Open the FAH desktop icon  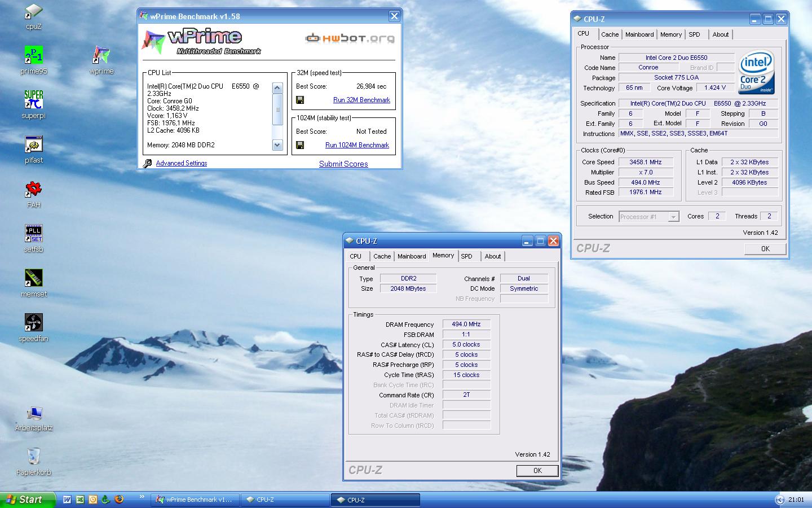coord(34,195)
